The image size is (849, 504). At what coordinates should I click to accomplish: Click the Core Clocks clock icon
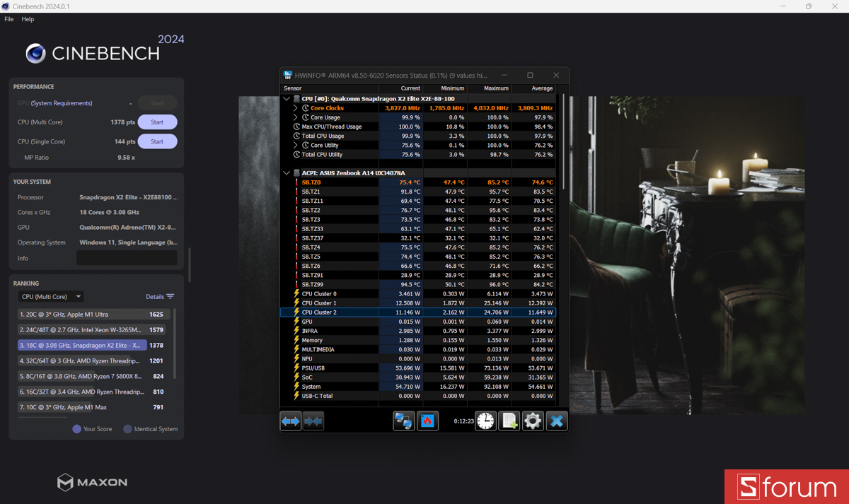[306, 108]
